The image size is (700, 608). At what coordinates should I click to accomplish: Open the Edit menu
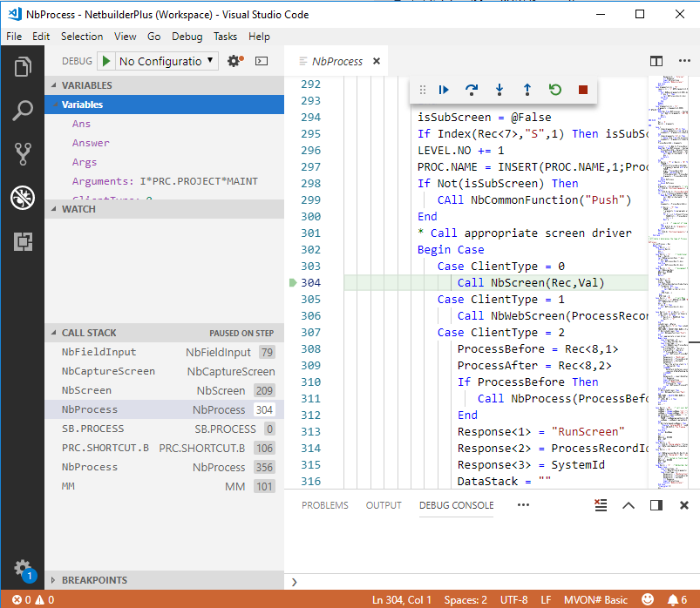pyautogui.click(x=41, y=37)
